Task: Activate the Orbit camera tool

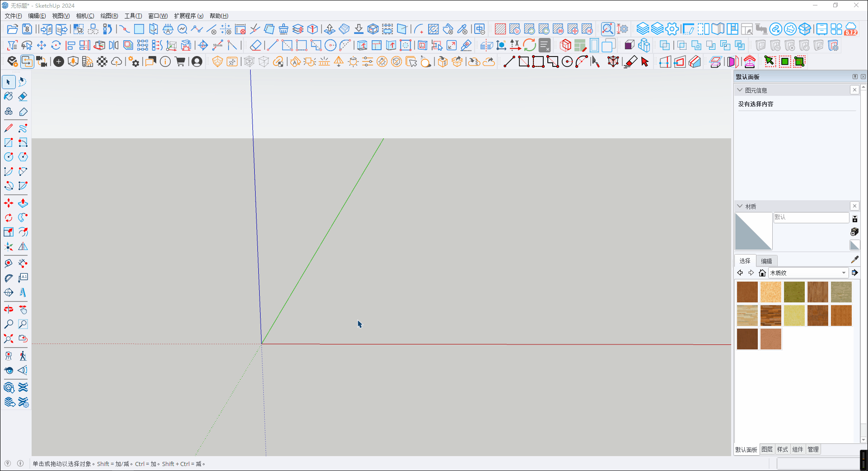Action: (x=9, y=310)
